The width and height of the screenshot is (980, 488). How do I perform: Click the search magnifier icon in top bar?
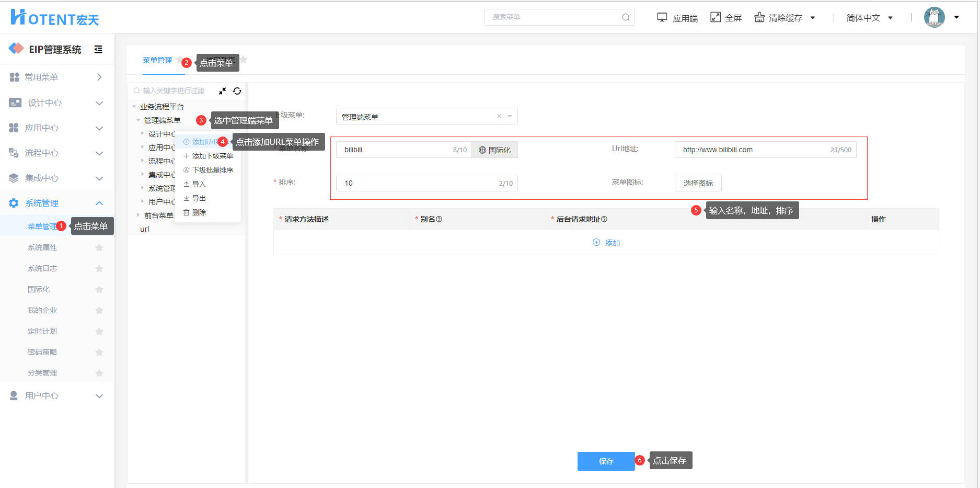(x=625, y=17)
